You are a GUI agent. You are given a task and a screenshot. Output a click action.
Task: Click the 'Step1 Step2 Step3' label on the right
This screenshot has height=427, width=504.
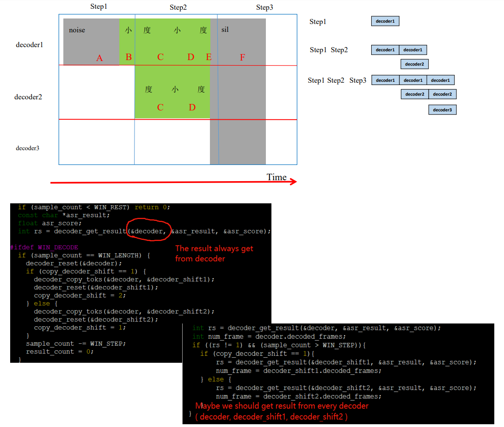pos(337,80)
